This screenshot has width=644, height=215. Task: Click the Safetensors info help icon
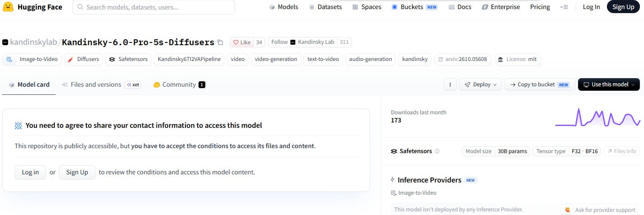[437, 151]
